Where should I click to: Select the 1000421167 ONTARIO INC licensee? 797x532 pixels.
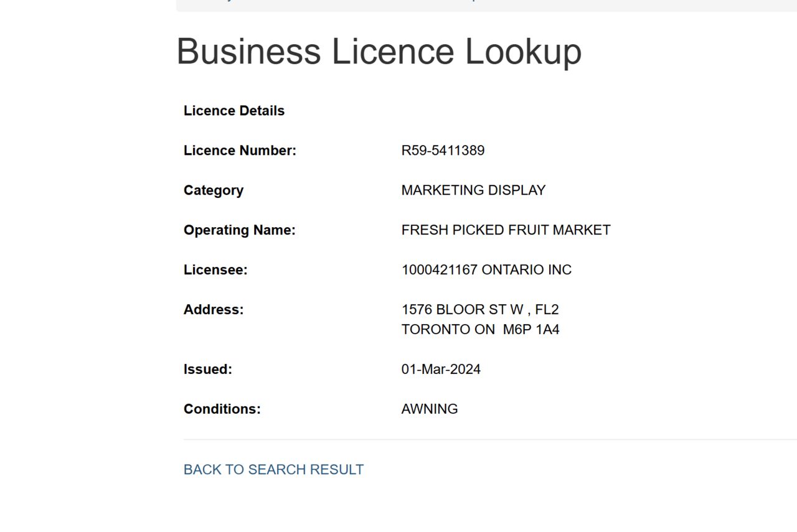coord(486,270)
